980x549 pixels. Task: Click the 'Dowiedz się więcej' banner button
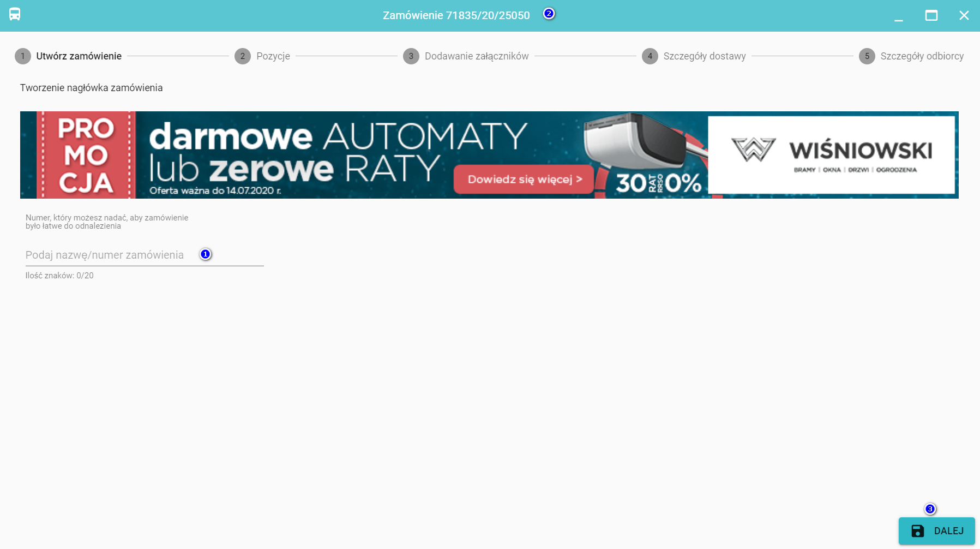tap(524, 180)
